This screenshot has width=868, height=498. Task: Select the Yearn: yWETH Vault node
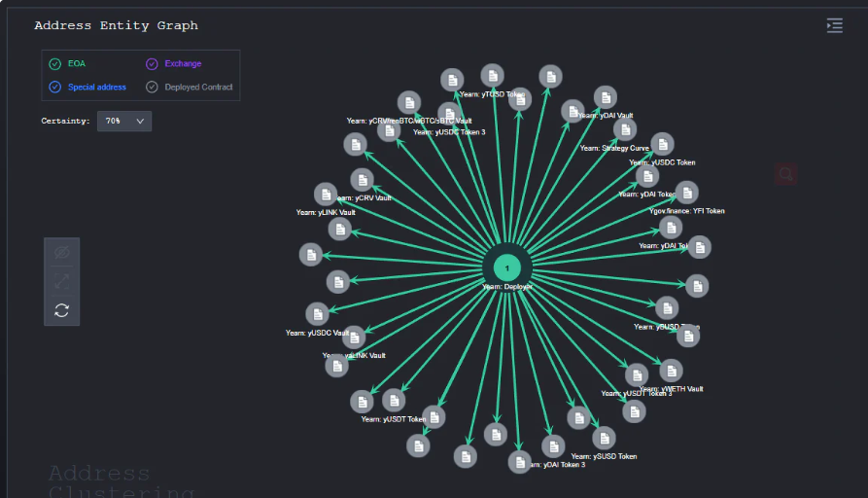tap(671, 372)
